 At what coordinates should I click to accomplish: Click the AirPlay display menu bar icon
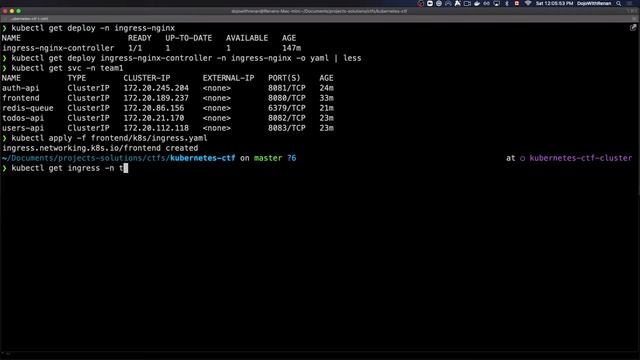coord(497,3)
